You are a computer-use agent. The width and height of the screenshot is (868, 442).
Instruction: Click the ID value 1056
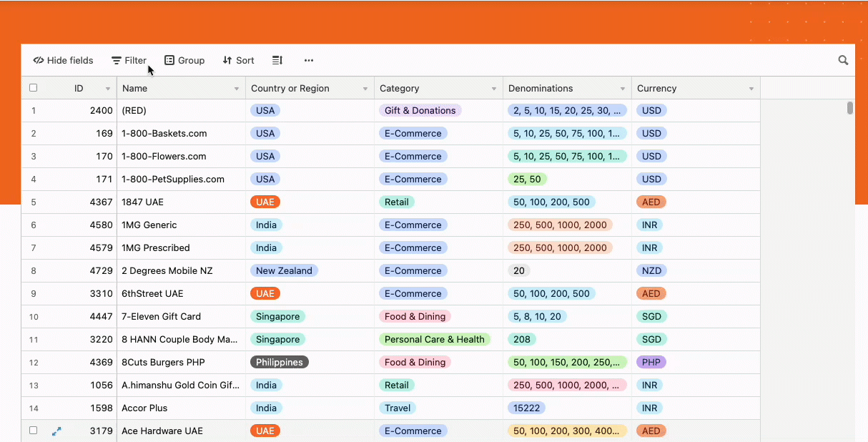(101, 385)
